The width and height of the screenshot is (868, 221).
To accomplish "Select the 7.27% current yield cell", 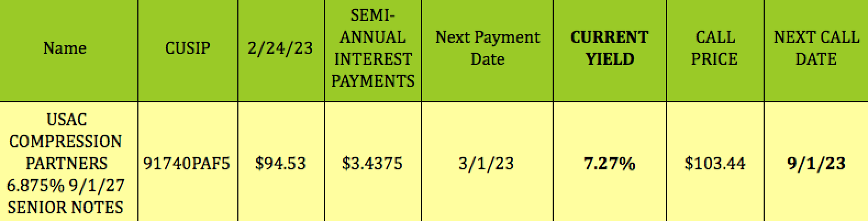I will click(609, 164).
